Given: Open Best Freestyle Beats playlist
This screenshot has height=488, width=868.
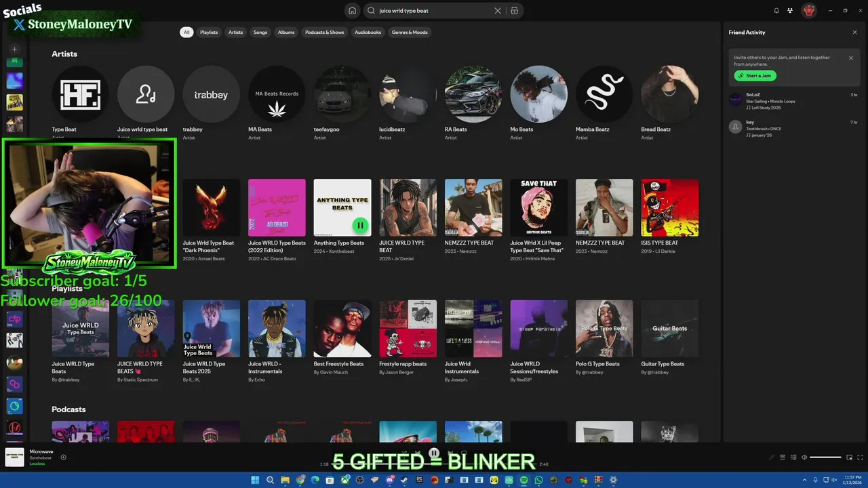Looking at the screenshot, I should tap(342, 329).
